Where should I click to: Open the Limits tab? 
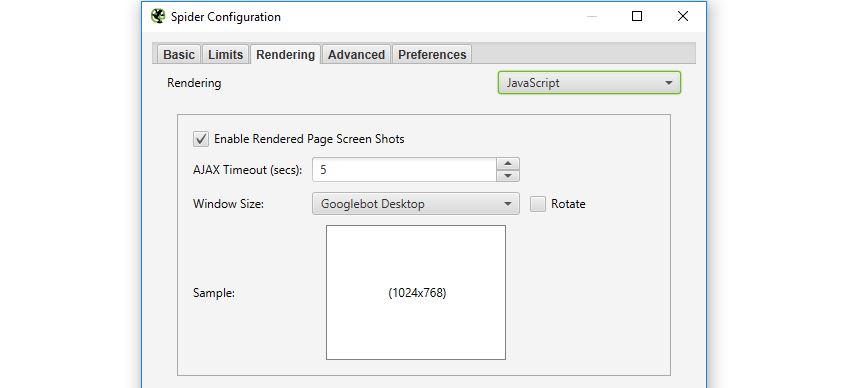tap(226, 55)
